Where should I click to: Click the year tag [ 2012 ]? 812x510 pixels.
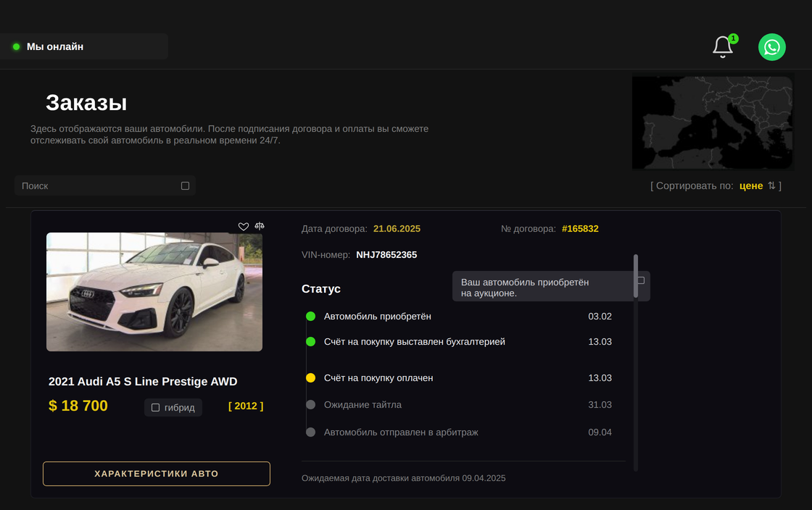246,406
